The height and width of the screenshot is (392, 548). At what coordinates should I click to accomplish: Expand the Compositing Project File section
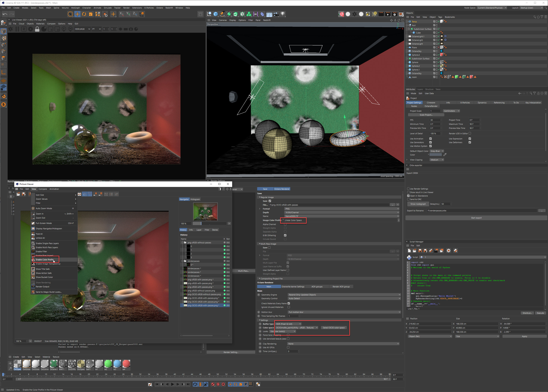[271, 278]
